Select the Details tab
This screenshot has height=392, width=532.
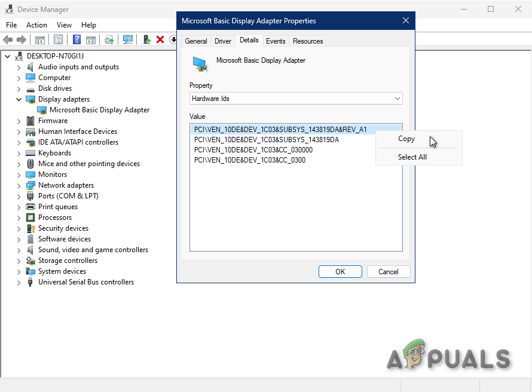(x=249, y=40)
